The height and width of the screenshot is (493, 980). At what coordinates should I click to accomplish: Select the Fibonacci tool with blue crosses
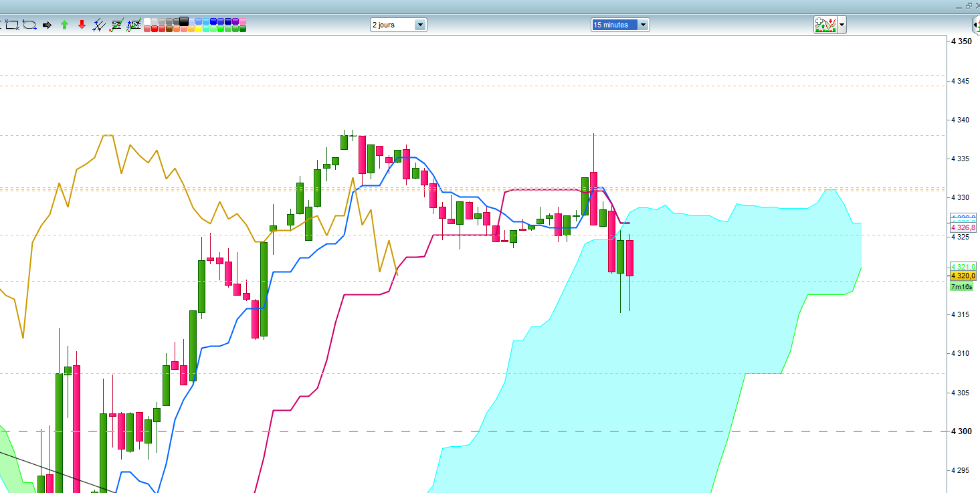pyautogui.click(x=134, y=25)
